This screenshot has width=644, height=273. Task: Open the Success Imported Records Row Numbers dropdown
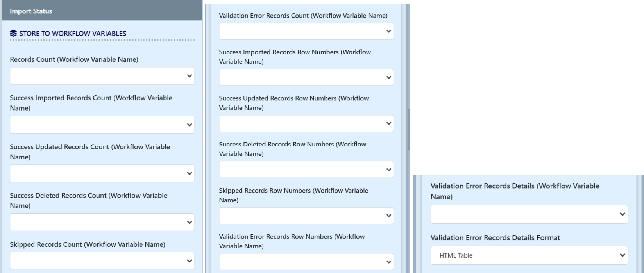click(306, 77)
